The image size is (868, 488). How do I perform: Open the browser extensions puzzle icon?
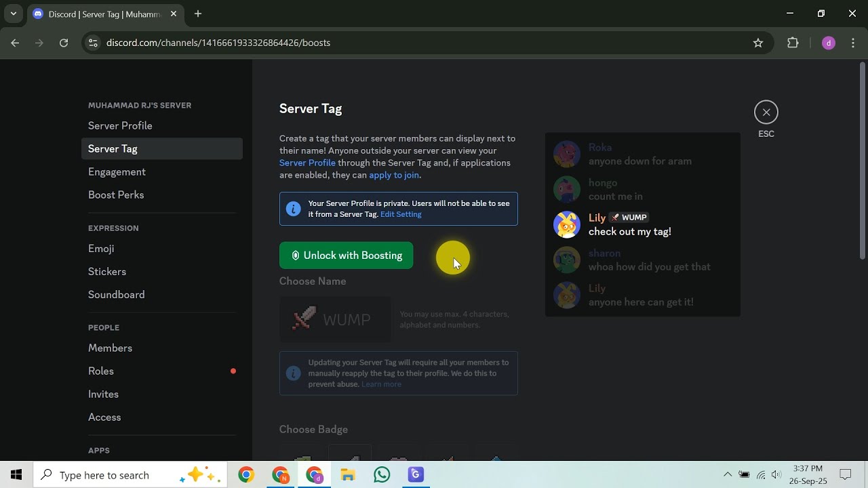click(793, 43)
